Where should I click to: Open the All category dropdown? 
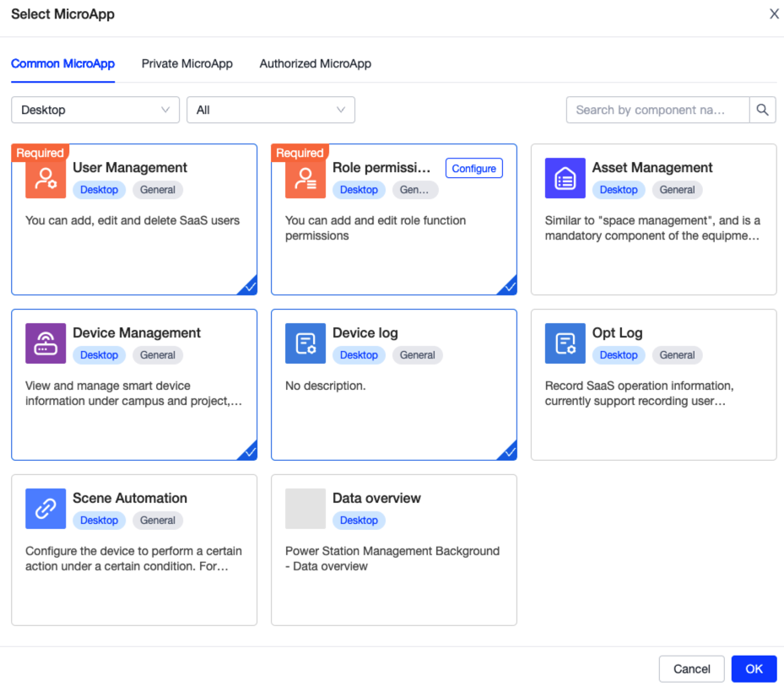click(270, 110)
